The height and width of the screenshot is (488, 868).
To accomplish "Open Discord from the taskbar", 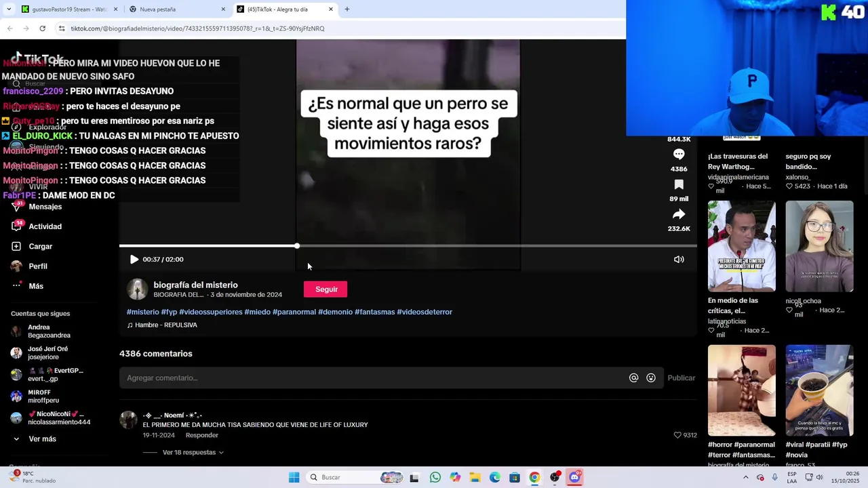I will [x=575, y=477].
